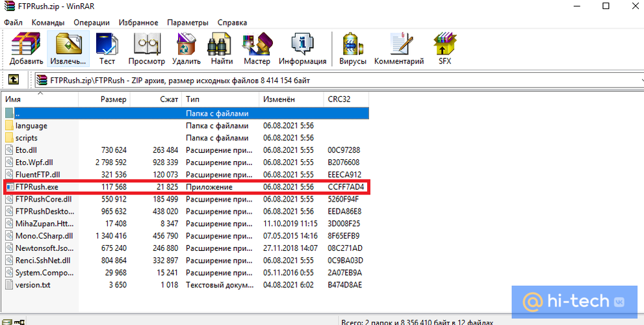
Task: Click the Извлечь (Extract) toolbar icon
Action: (68, 49)
